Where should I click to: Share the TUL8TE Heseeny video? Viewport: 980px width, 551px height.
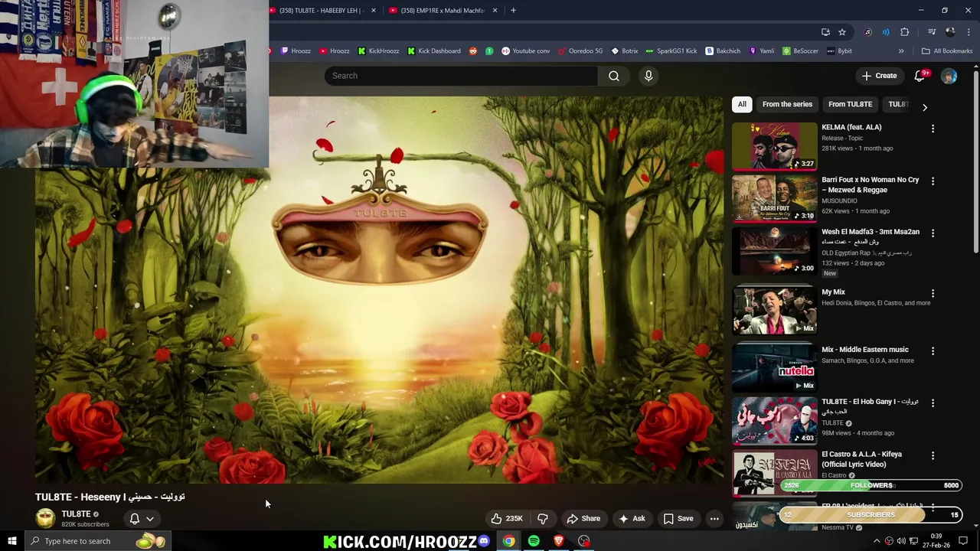[x=583, y=519]
